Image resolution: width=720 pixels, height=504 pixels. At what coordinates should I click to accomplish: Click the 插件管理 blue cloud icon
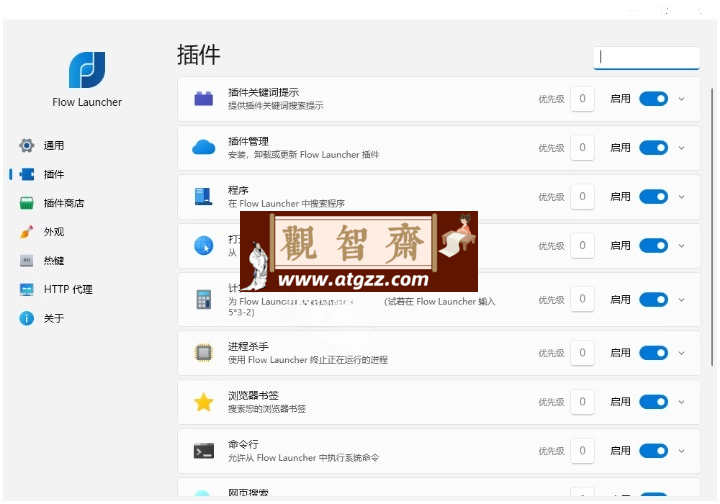tap(203, 148)
